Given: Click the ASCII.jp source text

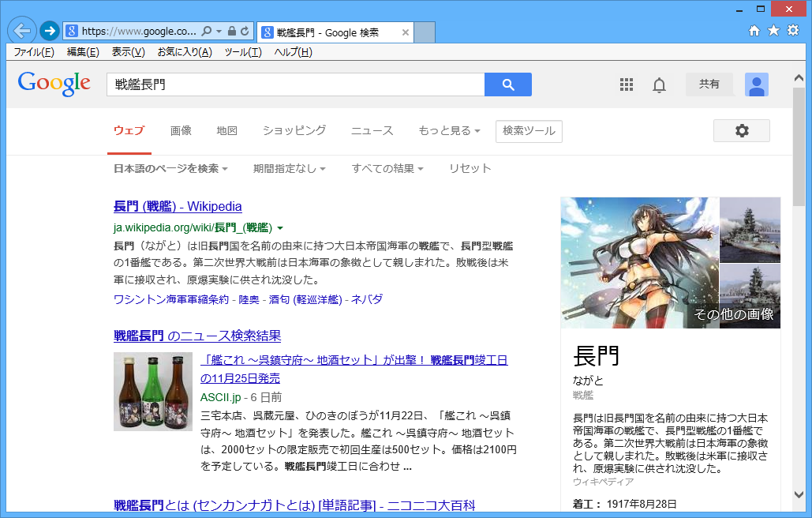Looking at the screenshot, I should 221,397.
